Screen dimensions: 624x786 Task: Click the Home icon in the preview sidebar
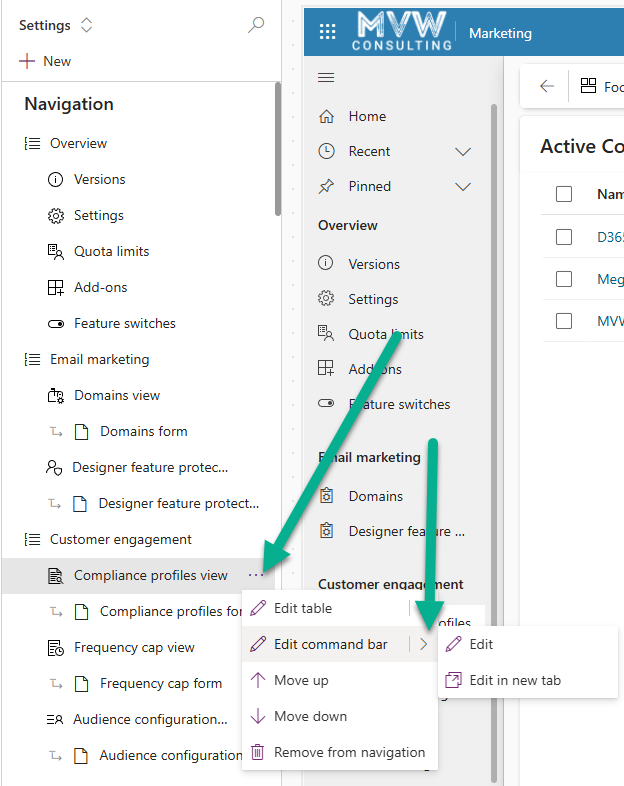coord(326,116)
